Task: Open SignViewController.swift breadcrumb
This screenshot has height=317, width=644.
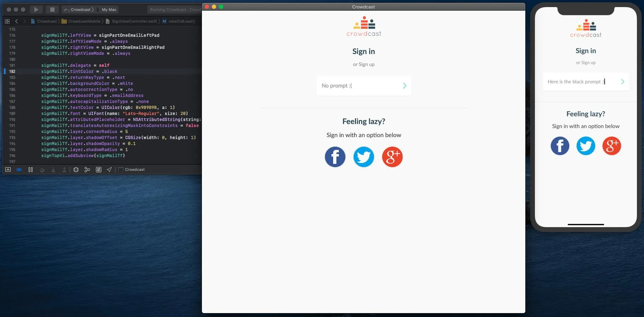Action: click(131, 21)
